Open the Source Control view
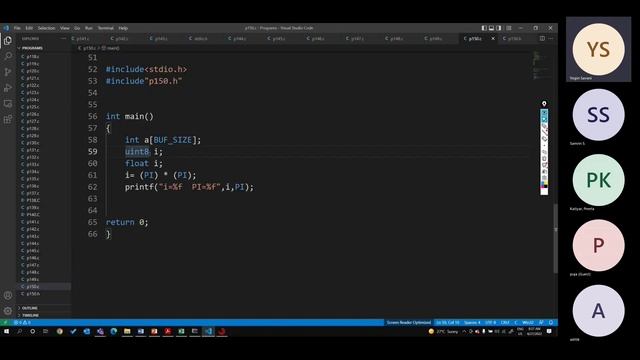The height and width of the screenshot is (360, 640). (x=8, y=72)
